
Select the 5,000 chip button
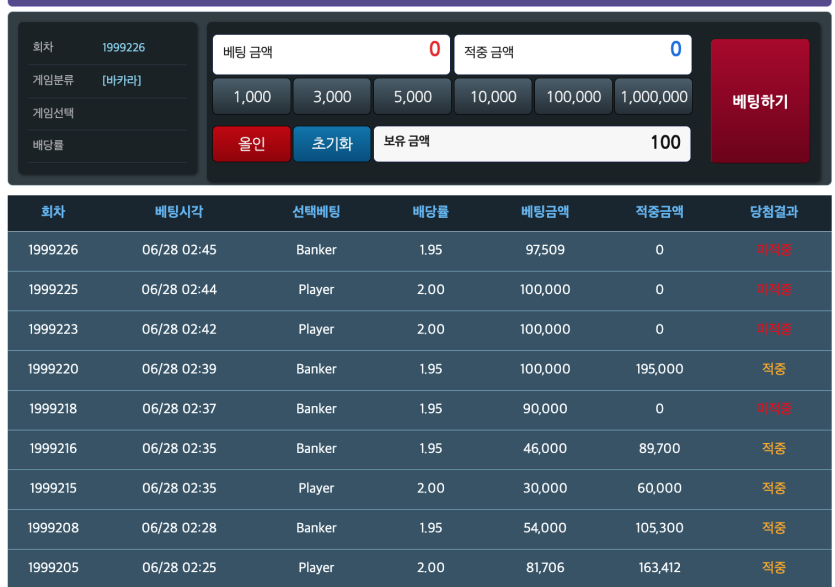coord(412,96)
